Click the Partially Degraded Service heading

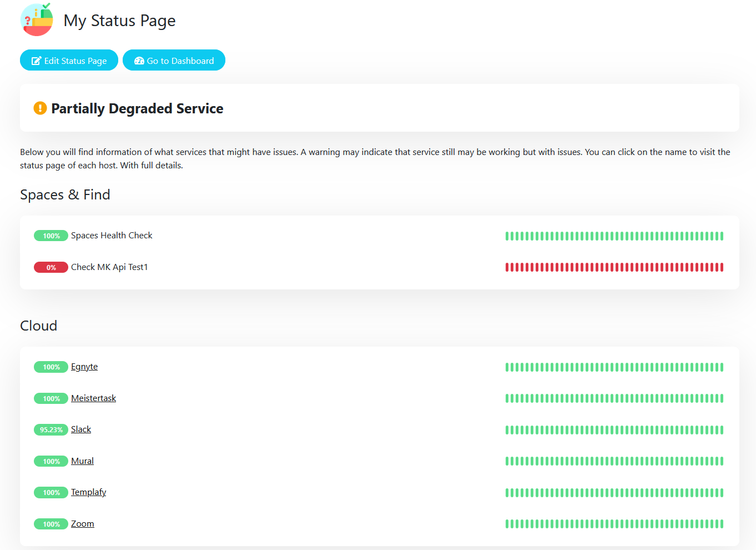[x=137, y=108]
